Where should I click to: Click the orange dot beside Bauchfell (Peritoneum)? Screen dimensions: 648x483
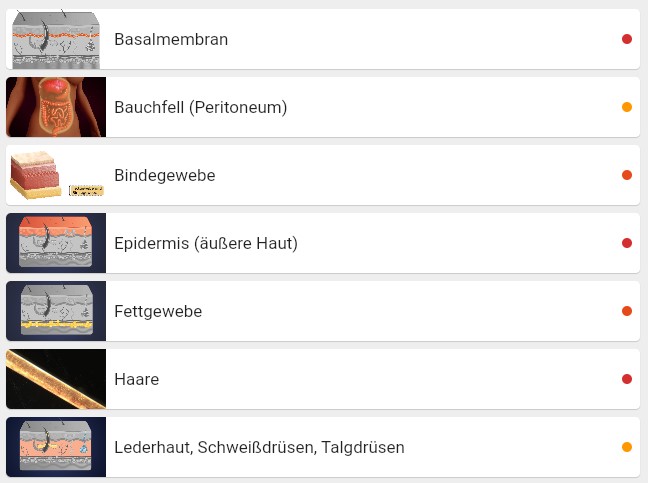(x=627, y=107)
